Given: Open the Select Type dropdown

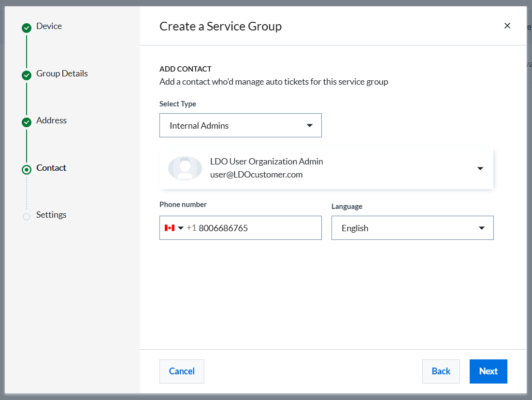Looking at the screenshot, I should [240, 125].
